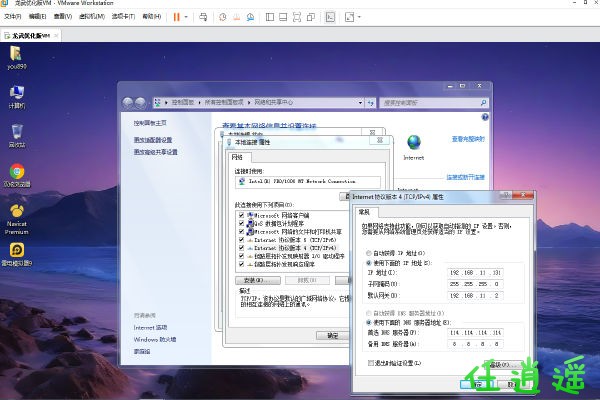Click the Send Ctrl+Alt+Del toolbar icon
This screenshot has height=400, width=600.
point(203,17)
